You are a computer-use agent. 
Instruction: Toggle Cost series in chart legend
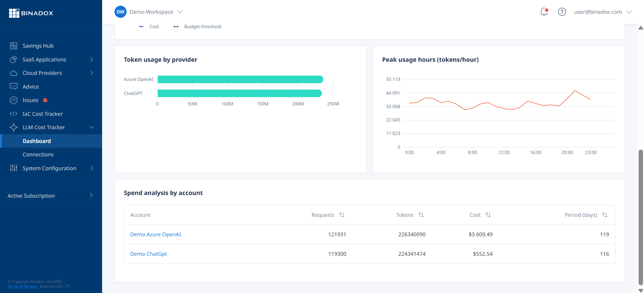pos(149,27)
